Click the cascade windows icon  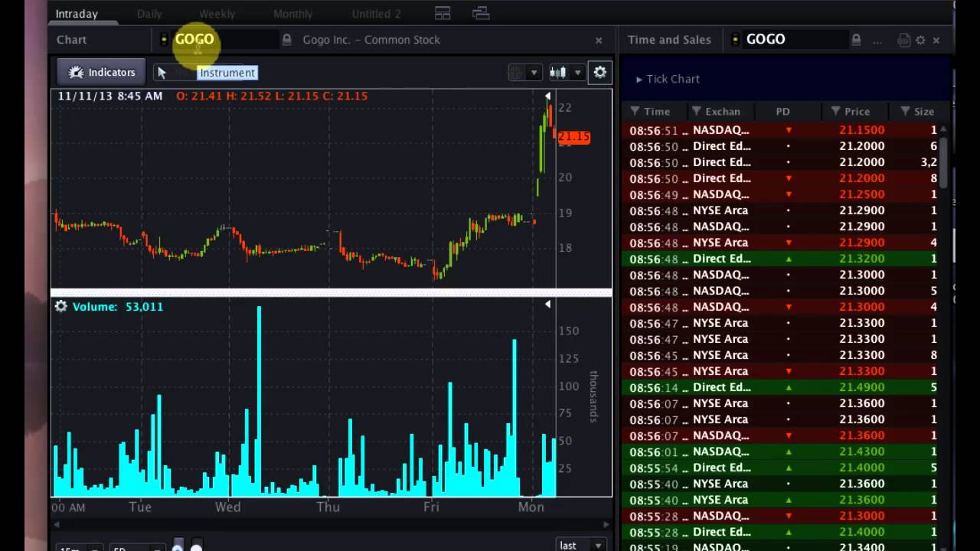[x=481, y=13]
